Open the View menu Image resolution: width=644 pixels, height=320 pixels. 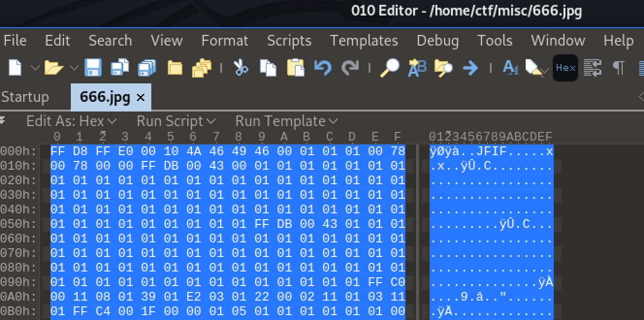click(166, 41)
